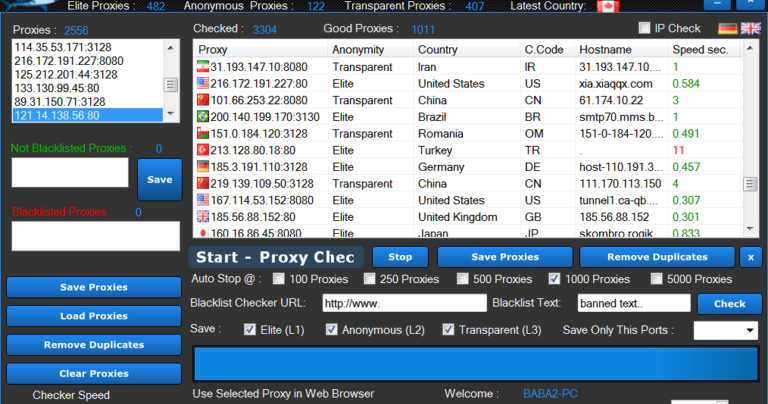
Task: Focus the Blacklist Text field
Action: point(634,303)
